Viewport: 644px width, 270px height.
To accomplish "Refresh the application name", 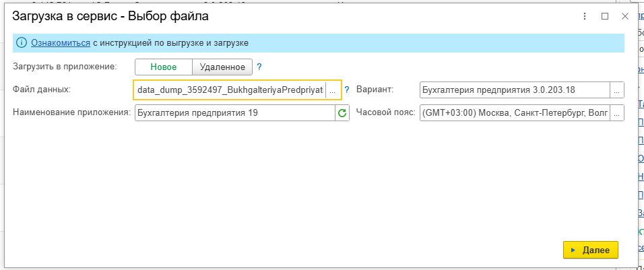I will [x=342, y=113].
